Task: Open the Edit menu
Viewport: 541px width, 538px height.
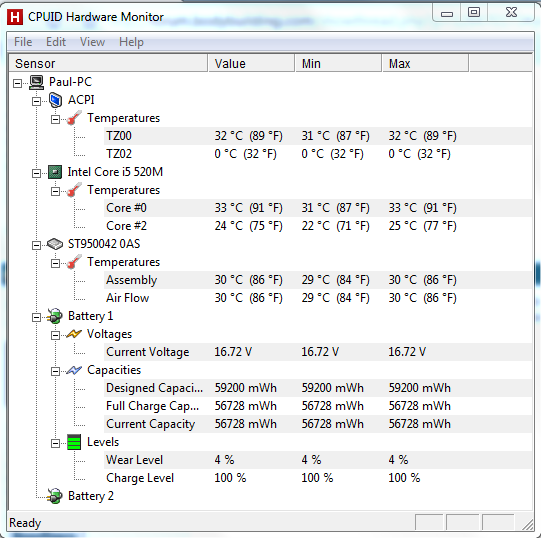Action: [56, 42]
